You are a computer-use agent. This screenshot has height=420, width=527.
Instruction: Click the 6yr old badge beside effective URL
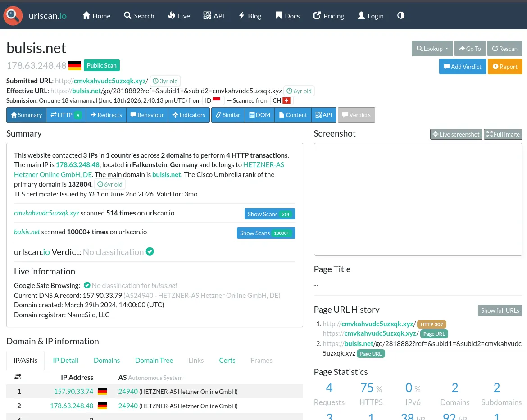click(299, 91)
